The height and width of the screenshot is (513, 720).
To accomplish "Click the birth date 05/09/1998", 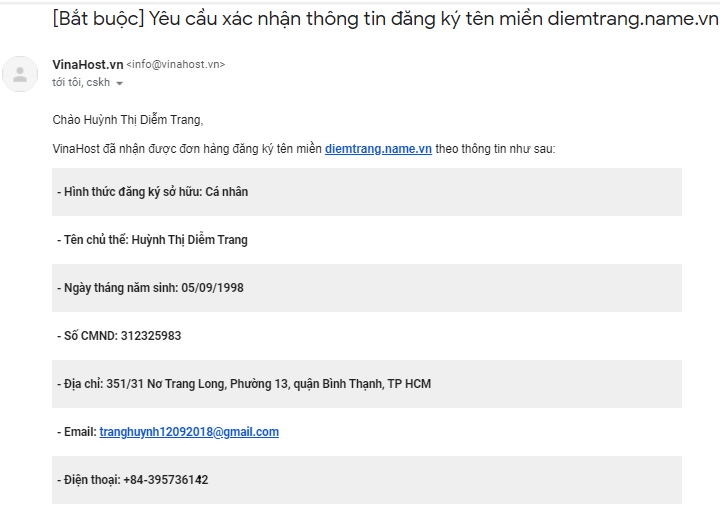I will pos(213,288).
